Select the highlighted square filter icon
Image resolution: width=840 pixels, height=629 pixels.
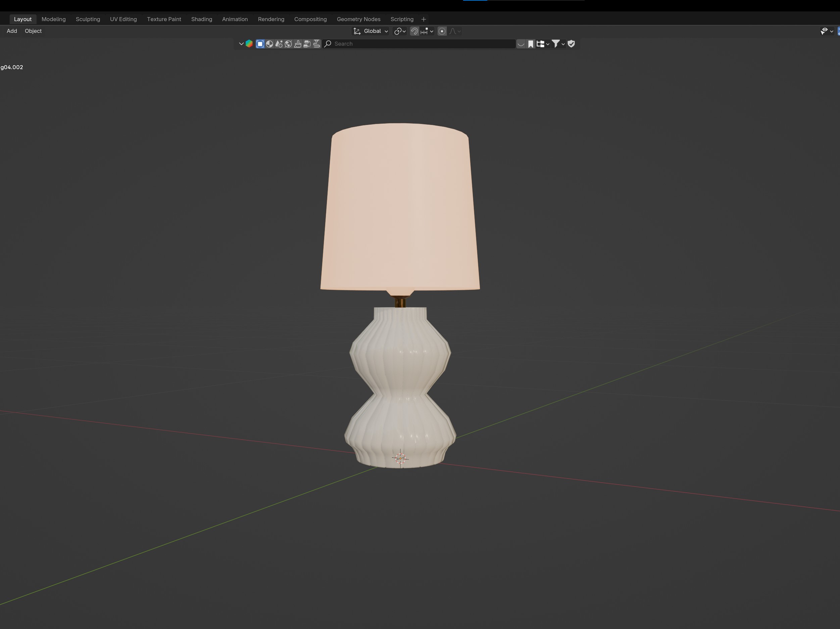(x=260, y=44)
